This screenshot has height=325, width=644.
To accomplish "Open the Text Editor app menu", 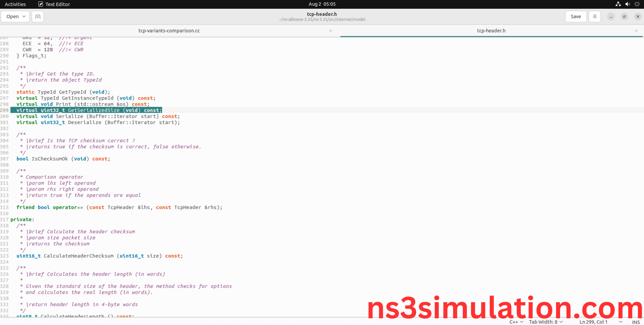I will (x=54, y=4).
